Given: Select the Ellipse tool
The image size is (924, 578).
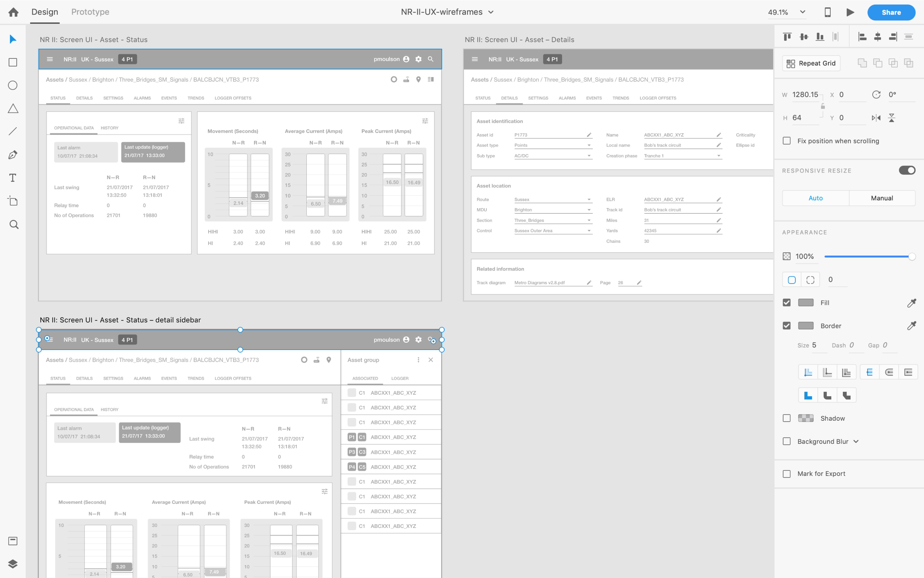Looking at the screenshot, I should [x=13, y=85].
